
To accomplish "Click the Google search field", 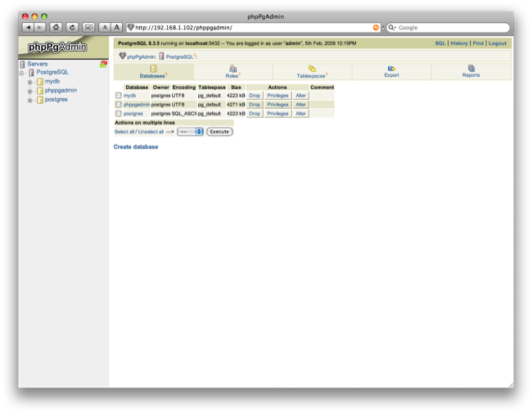I will pyautogui.click(x=448, y=28).
